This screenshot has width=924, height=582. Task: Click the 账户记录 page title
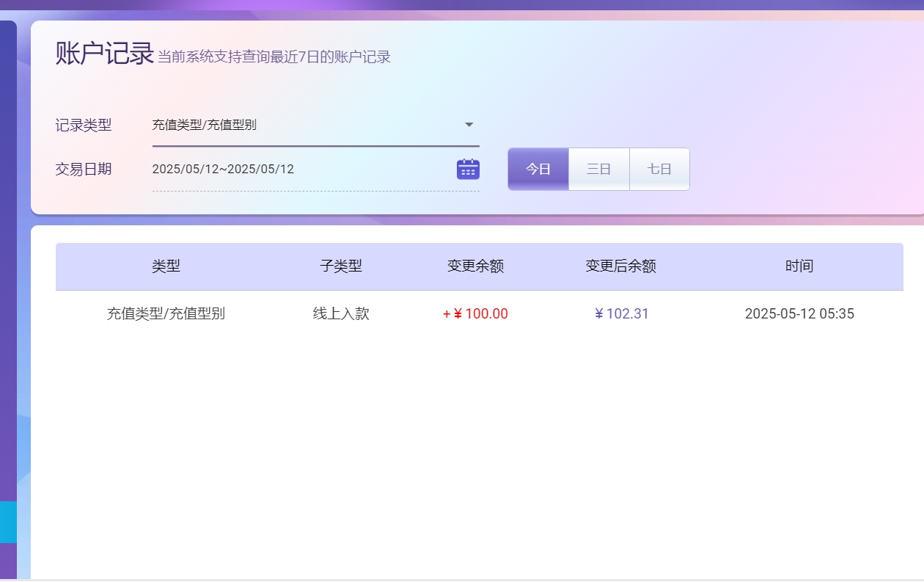(x=104, y=54)
